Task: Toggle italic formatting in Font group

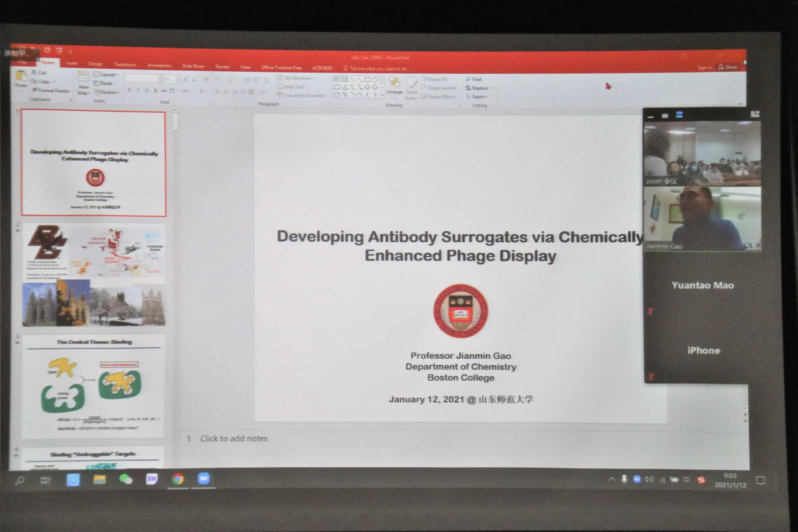Action: coord(138,90)
